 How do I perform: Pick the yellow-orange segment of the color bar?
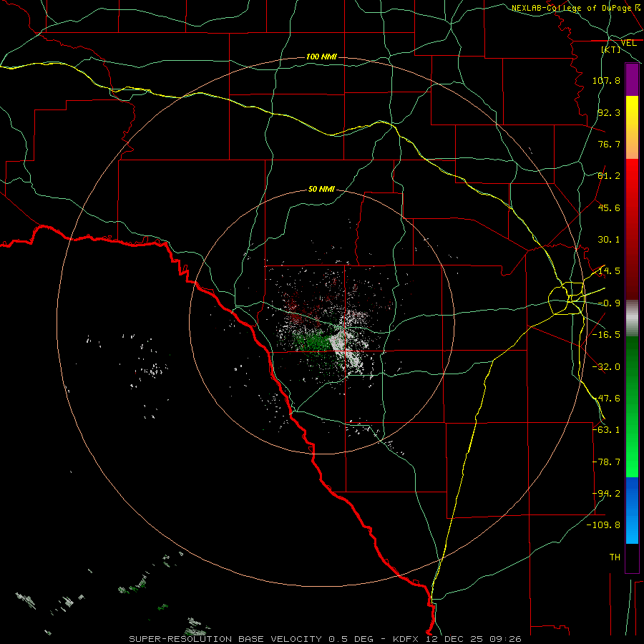(x=632, y=127)
